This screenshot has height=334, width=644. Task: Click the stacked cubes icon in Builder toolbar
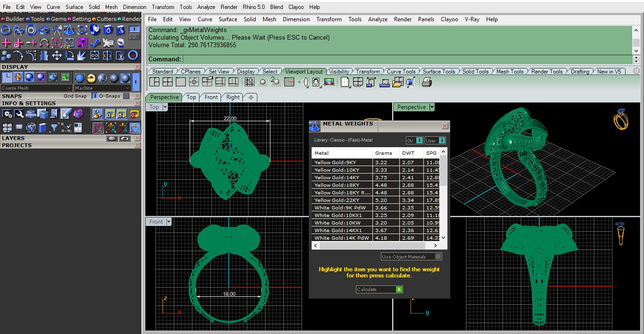click(x=6, y=56)
